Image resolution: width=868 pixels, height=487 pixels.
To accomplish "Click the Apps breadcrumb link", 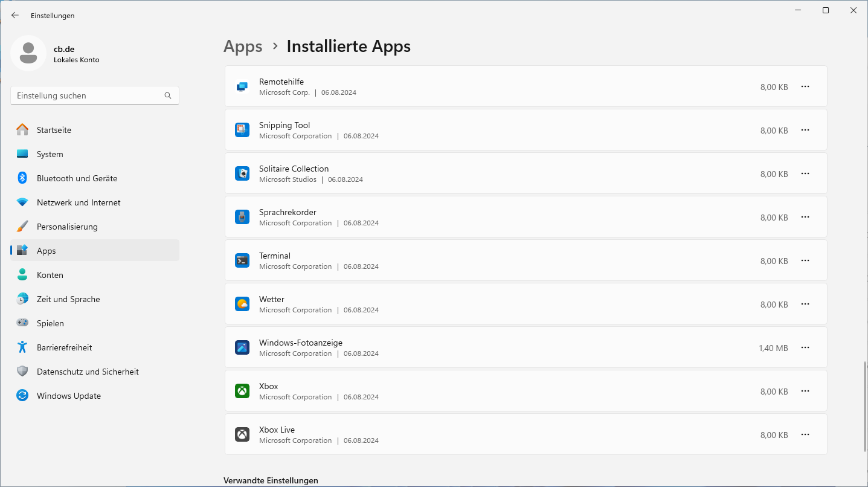I will pyautogui.click(x=243, y=47).
